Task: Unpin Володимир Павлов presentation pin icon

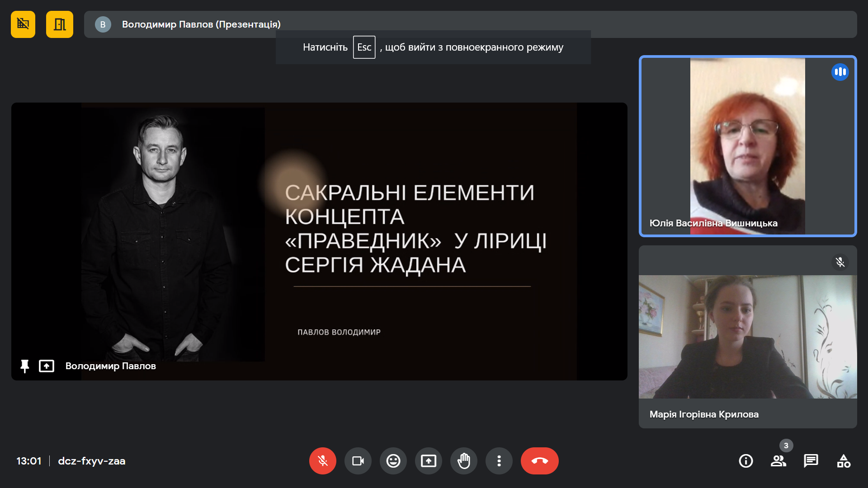Action: (x=25, y=366)
